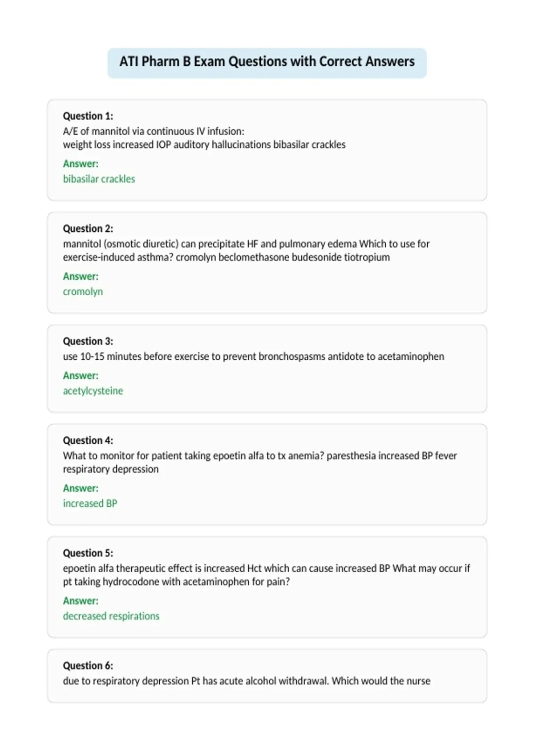
Task: Select the answer 'bibasilar crackles'
Action: click(x=99, y=179)
